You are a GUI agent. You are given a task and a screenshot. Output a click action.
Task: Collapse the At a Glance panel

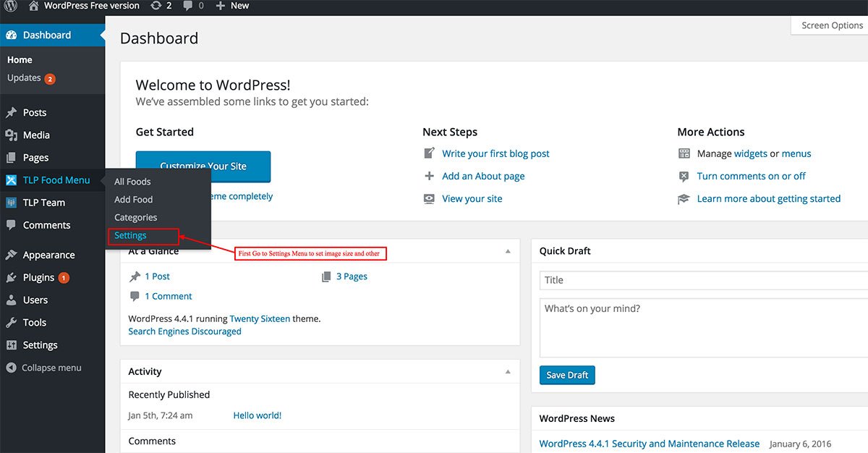tap(508, 251)
